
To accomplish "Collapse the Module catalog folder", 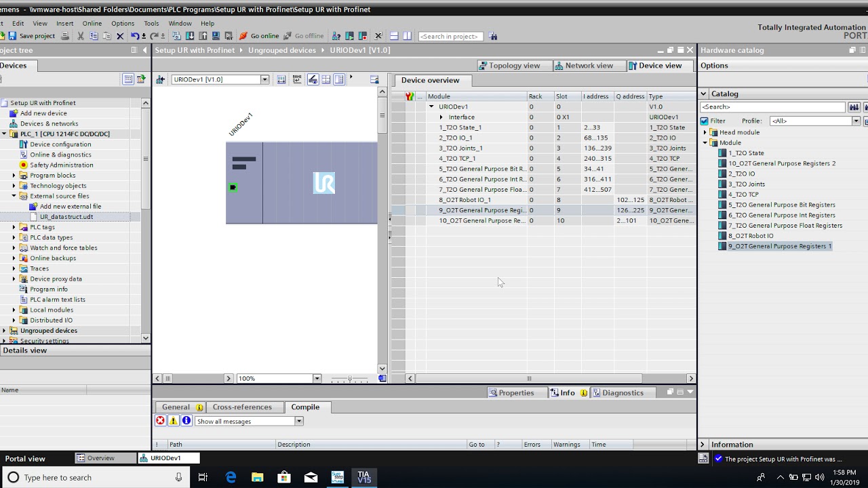I will coord(705,143).
